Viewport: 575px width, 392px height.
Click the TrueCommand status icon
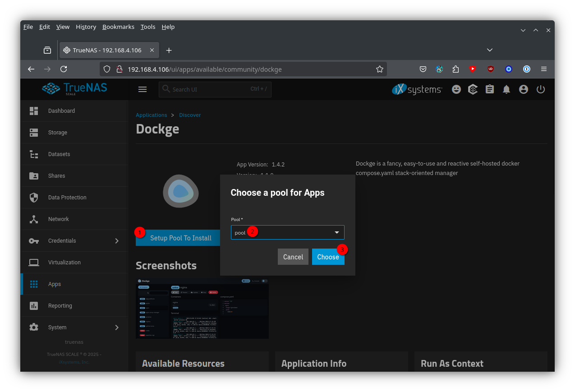pos(473,89)
